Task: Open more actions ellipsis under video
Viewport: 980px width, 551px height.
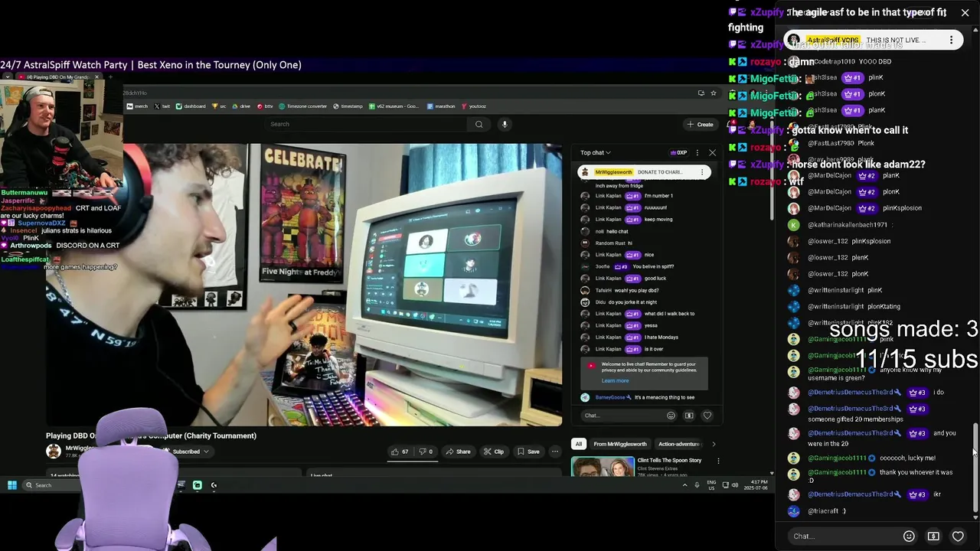Action: 555,452
